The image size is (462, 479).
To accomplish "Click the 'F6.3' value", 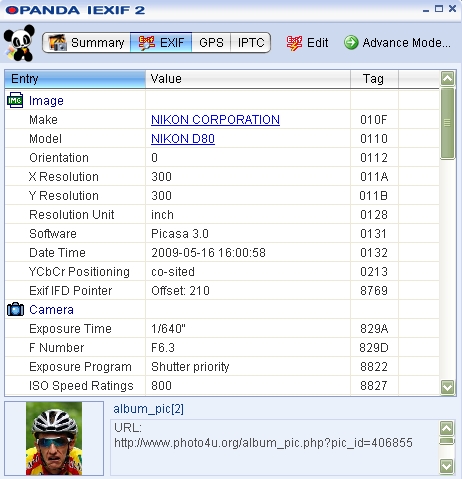I will click(163, 348).
